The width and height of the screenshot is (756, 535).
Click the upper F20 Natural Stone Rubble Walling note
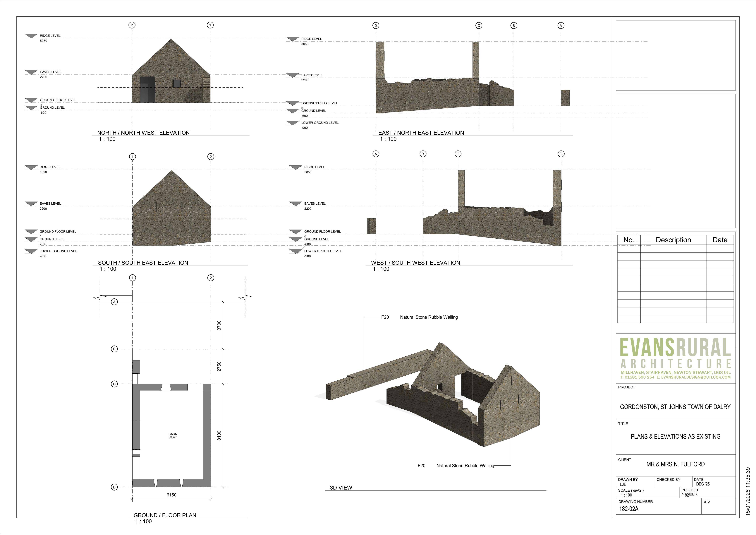click(x=419, y=317)
